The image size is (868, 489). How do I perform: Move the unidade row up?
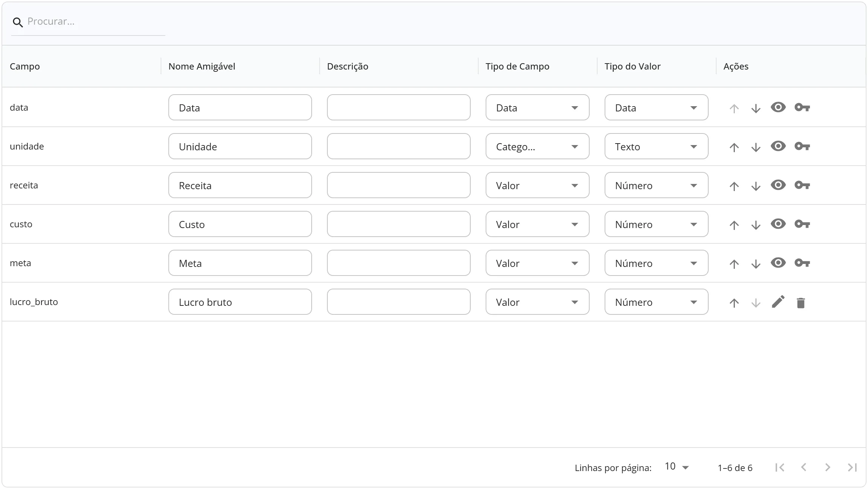pos(734,147)
